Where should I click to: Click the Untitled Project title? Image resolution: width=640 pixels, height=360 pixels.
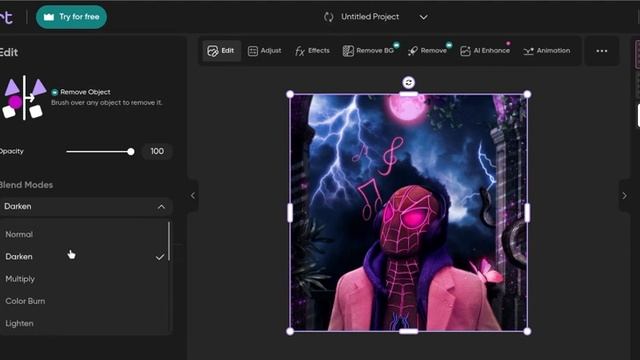[370, 17]
